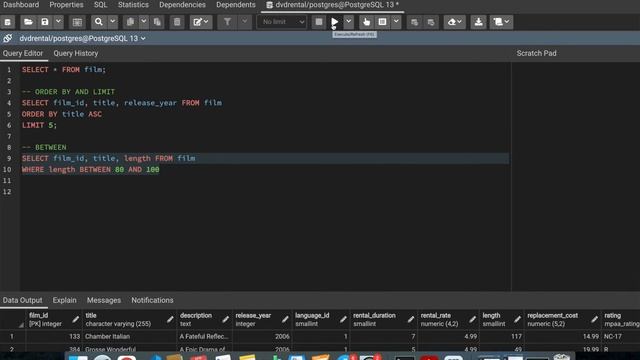
Task: Click the Filter funnel icon
Action: 227,22
